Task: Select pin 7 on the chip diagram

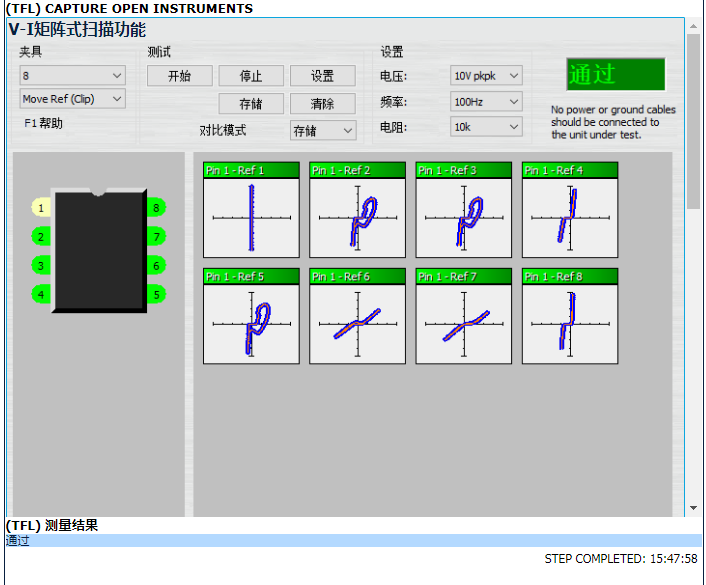Action: (x=156, y=236)
